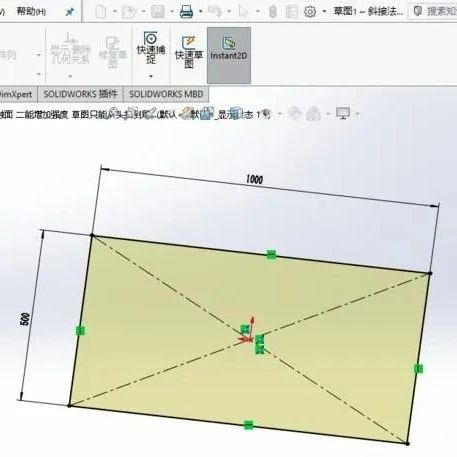Viewport: 457px width, 457px height.
Task: Click the Edit Appearance sphere icon
Action: point(295,114)
